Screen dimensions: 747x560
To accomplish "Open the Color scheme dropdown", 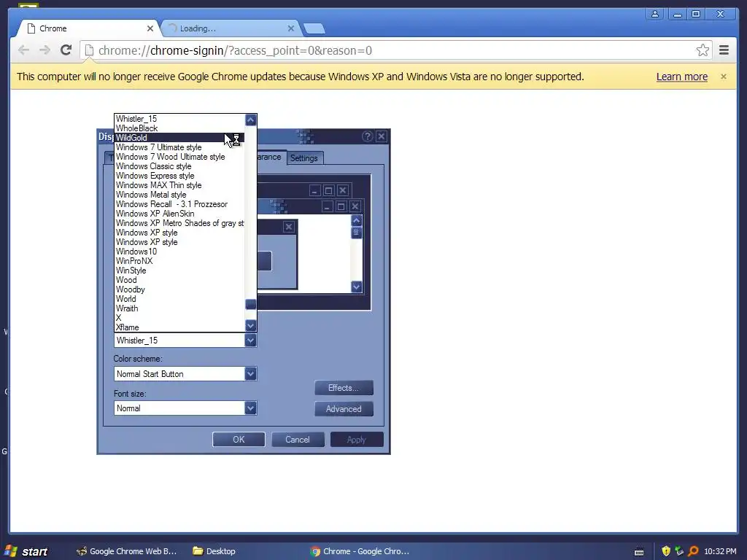I will click(x=251, y=374).
